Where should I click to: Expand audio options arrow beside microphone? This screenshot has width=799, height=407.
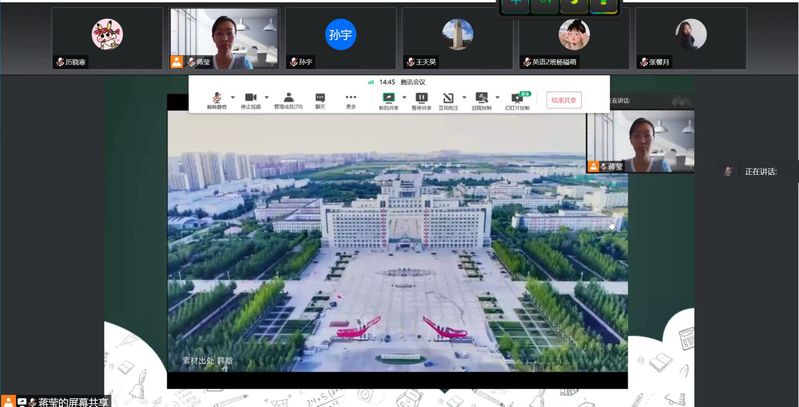[x=231, y=98]
